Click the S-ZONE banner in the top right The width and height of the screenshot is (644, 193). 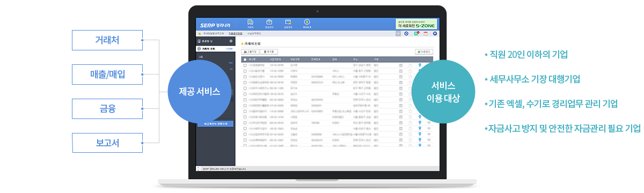[416, 24]
